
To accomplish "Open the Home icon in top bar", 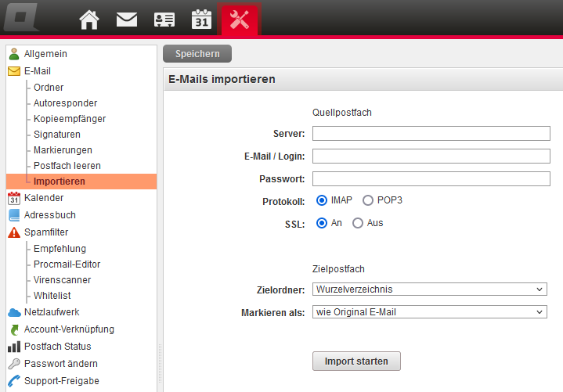I will click(89, 20).
